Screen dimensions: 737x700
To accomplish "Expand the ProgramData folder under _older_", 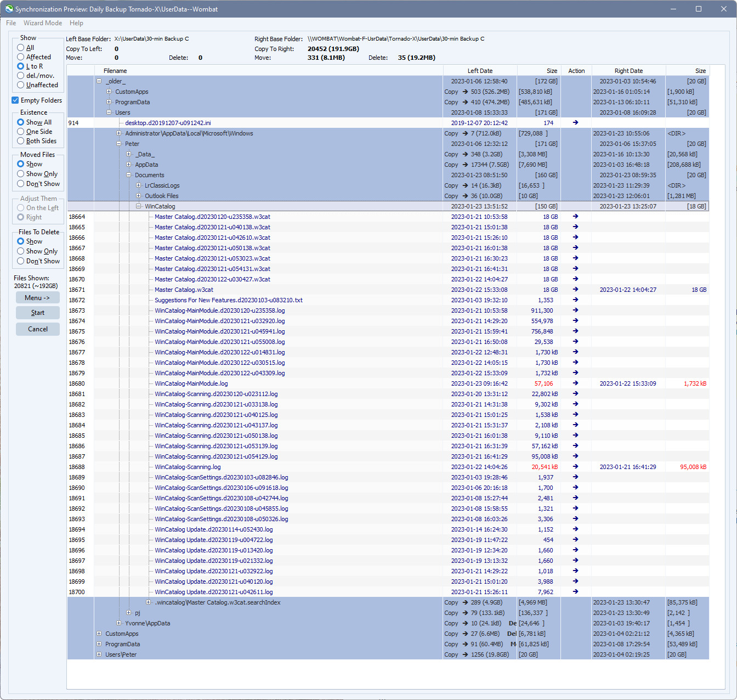I will 109,102.
